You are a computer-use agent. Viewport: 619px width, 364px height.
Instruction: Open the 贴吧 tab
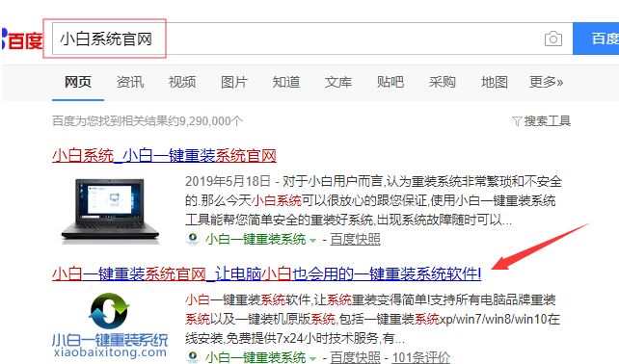(x=390, y=82)
